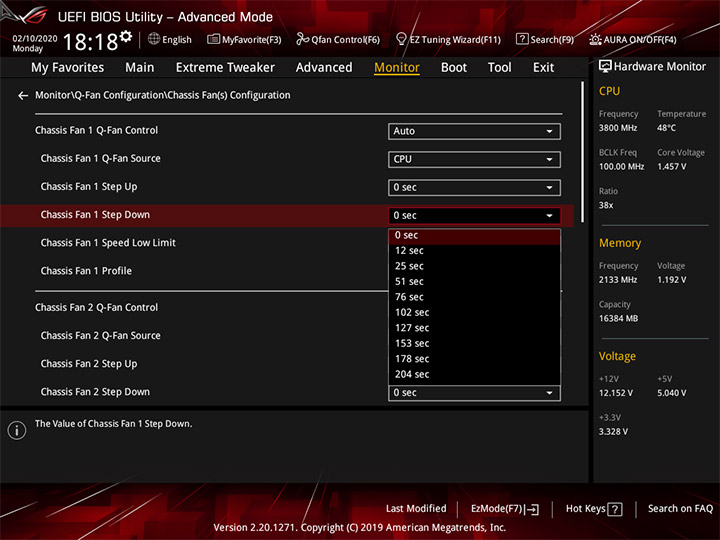The width and height of the screenshot is (720, 540).
Task: Click the info icon beside the help text
Action: pos(17,430)
